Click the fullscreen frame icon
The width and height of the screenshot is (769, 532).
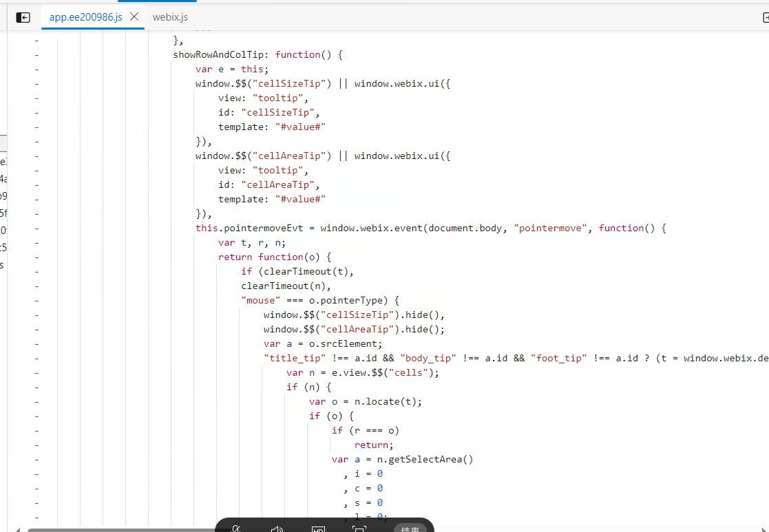pyautogui.click(x=359, y=529)
